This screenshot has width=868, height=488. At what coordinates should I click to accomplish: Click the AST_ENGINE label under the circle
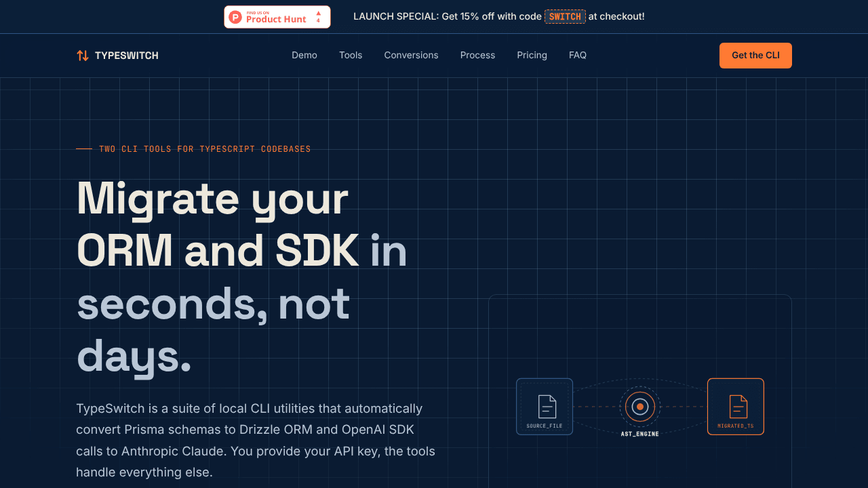click(x=640, y=434)
